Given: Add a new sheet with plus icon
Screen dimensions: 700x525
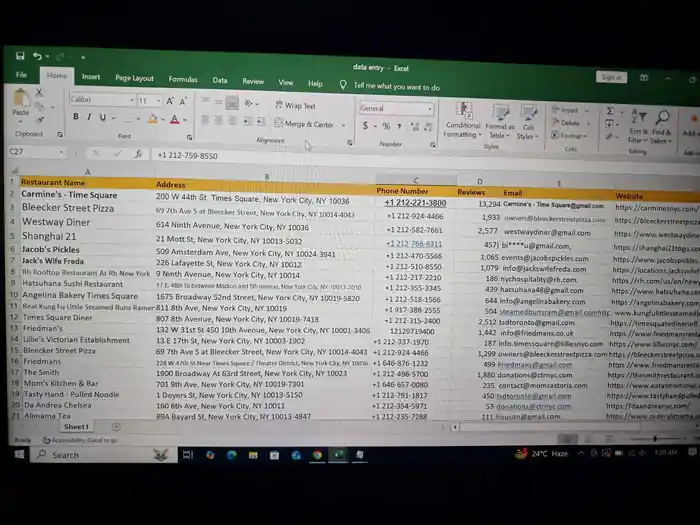Looking at the screenshot, I should click(116, 427).
